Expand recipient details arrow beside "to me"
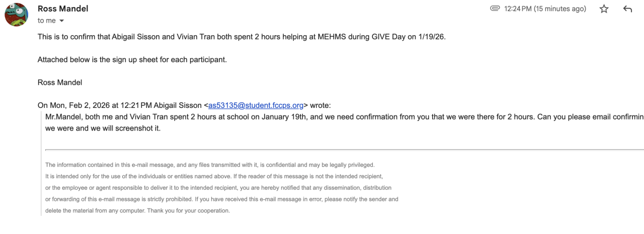Viewport: 644px width, 234px height. (62, 21)
